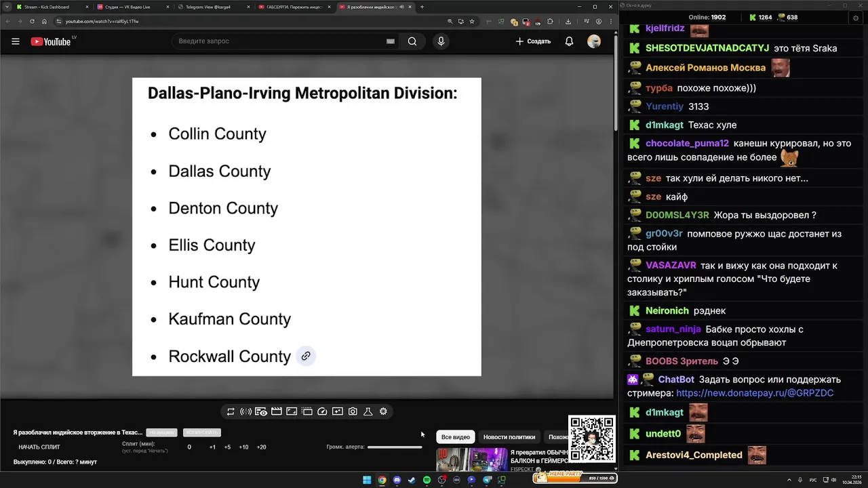Open the Chrome tab search dropdown

pyautogui.click(x=6, y=7)
